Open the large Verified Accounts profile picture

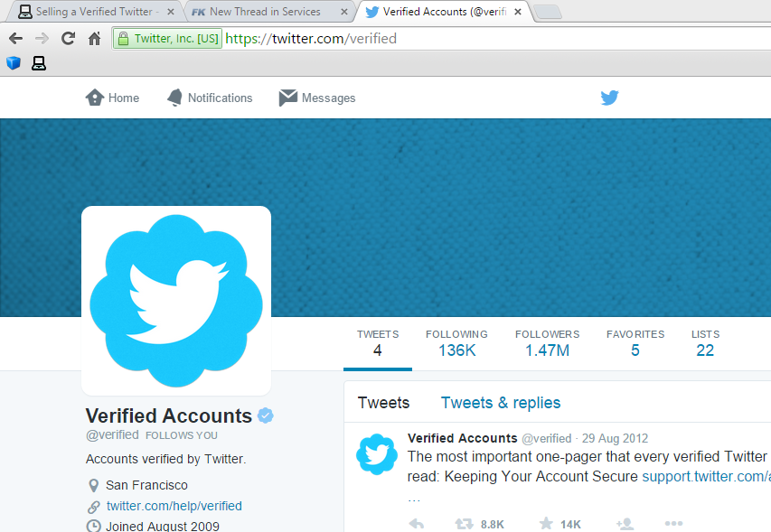point(176,301)
